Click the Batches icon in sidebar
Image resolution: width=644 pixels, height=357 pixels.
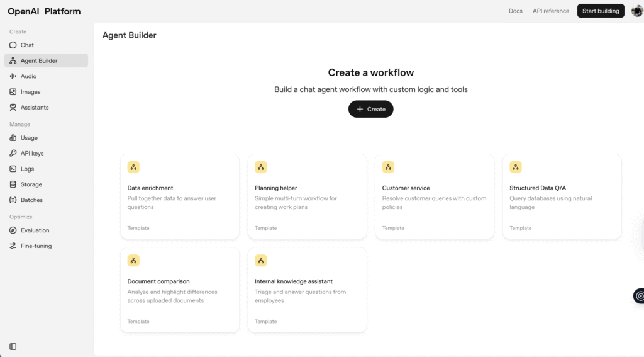click(x=13, y=200)
